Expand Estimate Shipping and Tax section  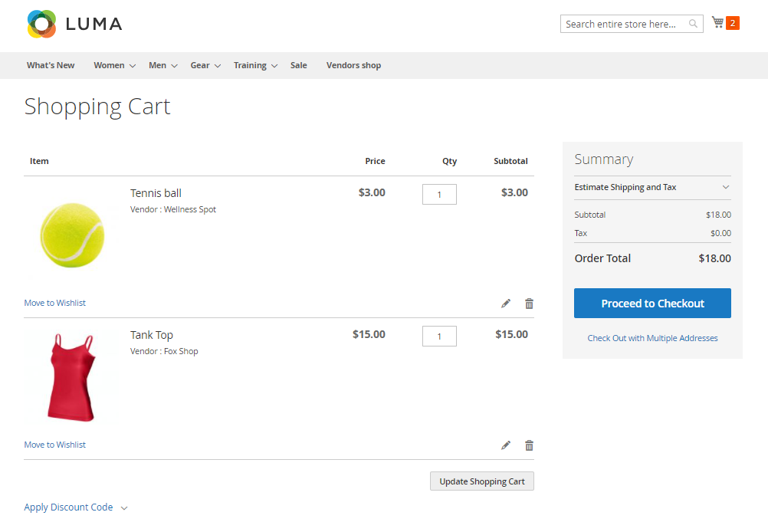click(651, 187)
